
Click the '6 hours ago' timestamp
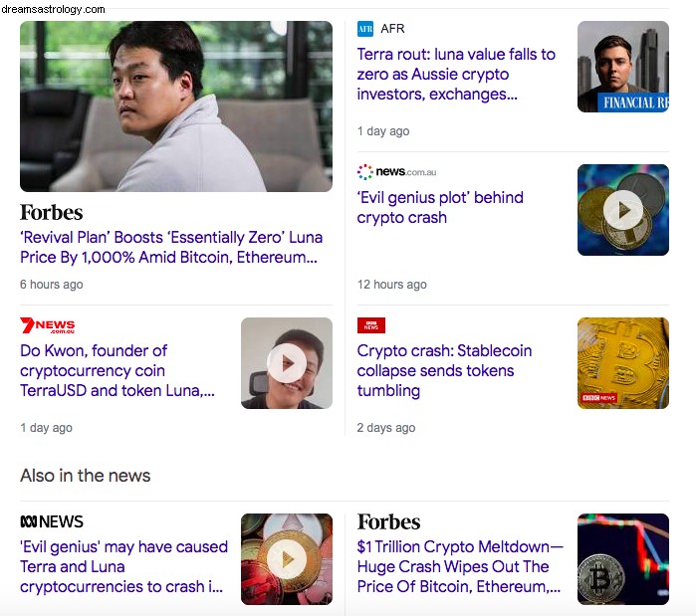tap(52, 285)
